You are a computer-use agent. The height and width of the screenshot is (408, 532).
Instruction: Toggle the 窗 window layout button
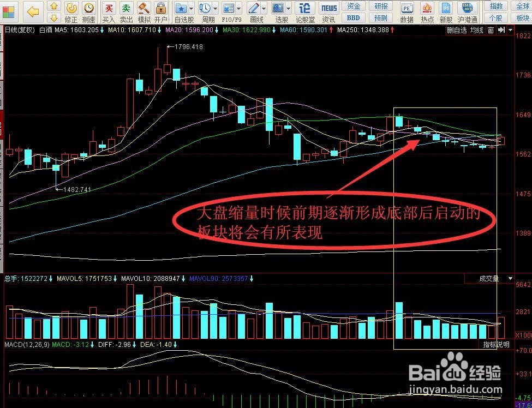[491, 30]
